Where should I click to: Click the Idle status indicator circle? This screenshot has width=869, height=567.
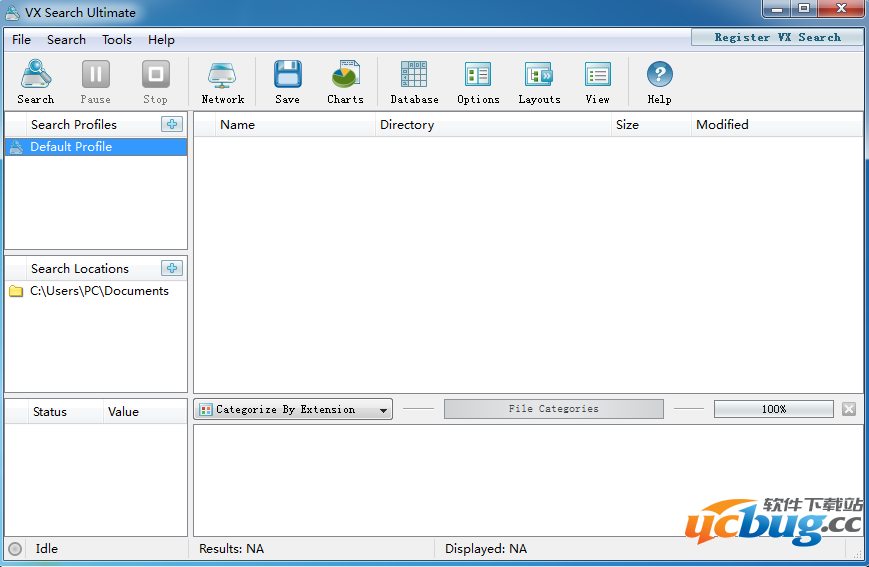(x=15, y=549)
